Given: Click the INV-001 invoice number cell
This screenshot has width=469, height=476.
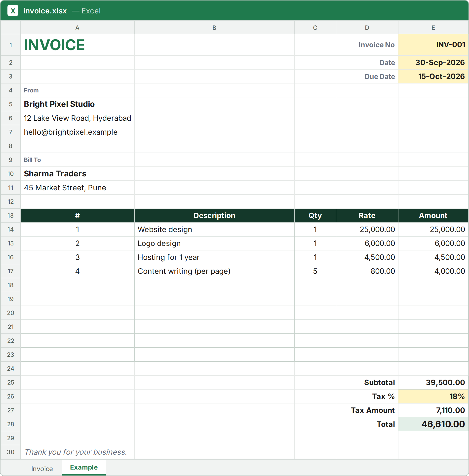Looking at the screenshot, I should 433,45.
